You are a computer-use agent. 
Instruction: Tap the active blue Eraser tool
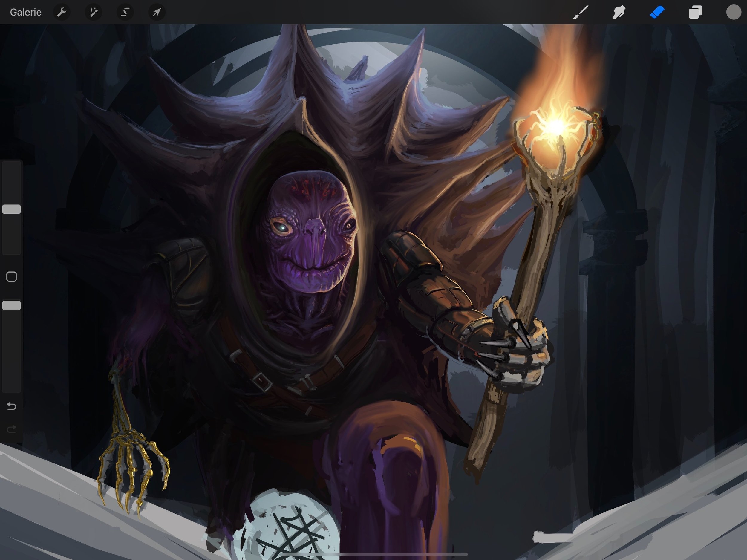point(657,12)
